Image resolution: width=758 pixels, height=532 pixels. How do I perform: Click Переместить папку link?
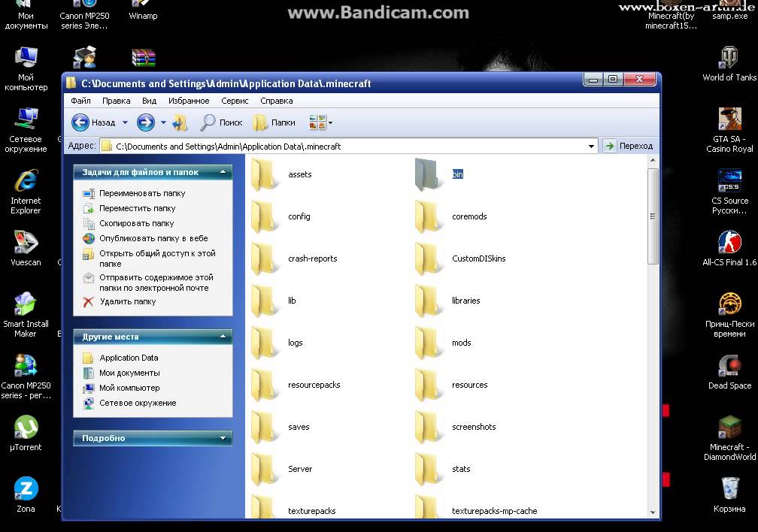pos(138,208)
